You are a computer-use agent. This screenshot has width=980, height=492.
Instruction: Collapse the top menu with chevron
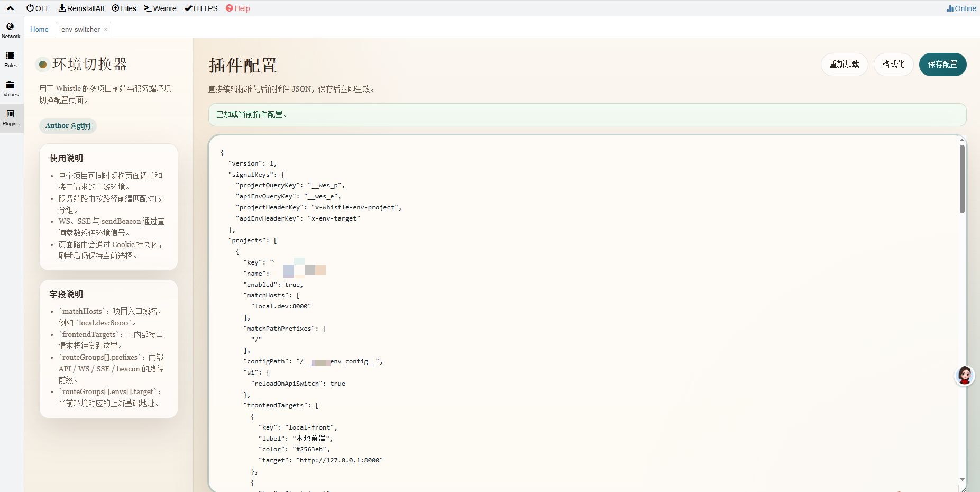pyautogui.click(x=10, y=8)
